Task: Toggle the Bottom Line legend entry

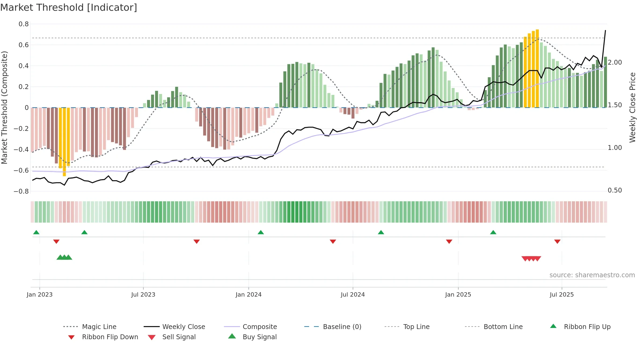Action: pyautogui.click(x=494, y=327)
